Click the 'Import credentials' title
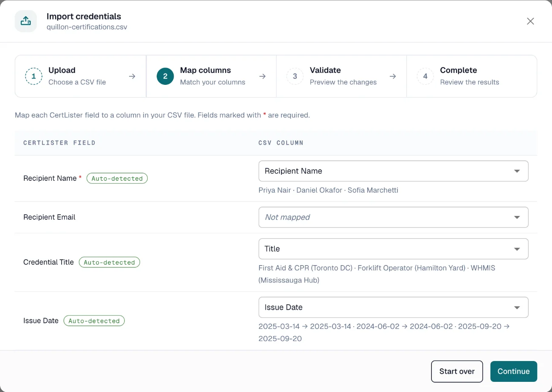 84,17
